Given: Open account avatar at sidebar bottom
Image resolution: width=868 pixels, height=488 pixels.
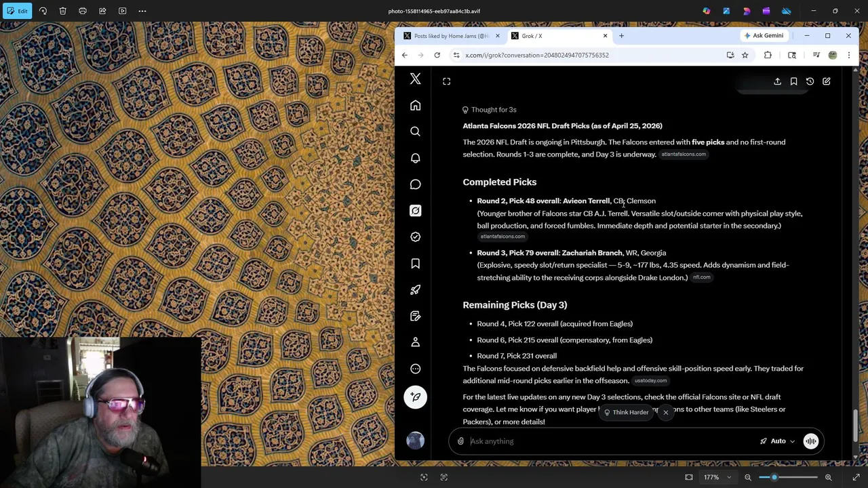Looking at the screenshot, I should click(x=415, y=441).
